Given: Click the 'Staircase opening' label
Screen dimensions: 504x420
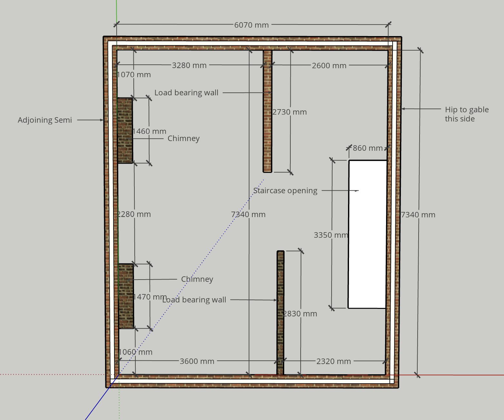Looking at the screenshot, I should pyautogui.click(x=285, y=190).
